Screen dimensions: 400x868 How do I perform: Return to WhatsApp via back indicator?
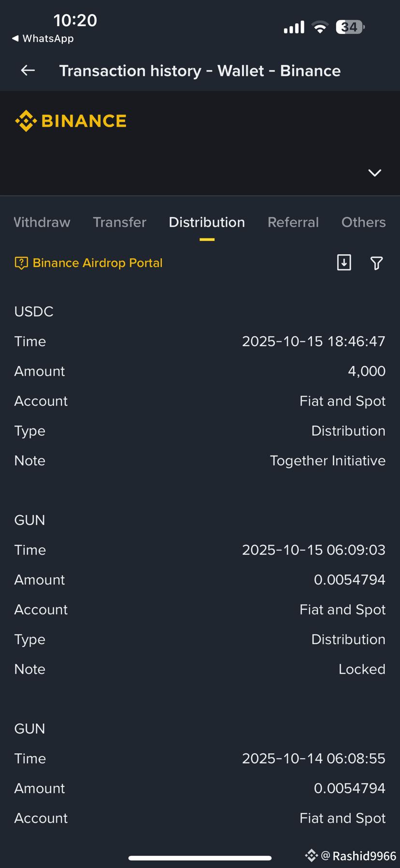pos(43,38)
